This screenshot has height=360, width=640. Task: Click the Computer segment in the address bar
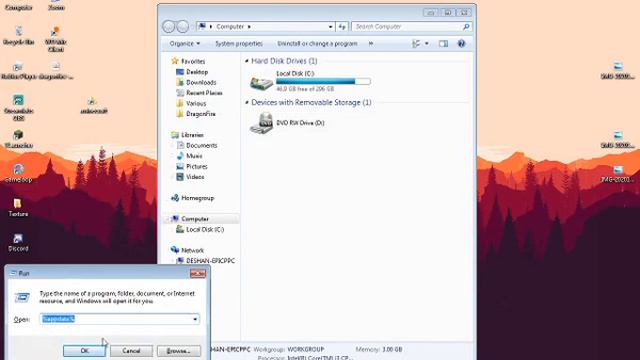tap(230, 27)
